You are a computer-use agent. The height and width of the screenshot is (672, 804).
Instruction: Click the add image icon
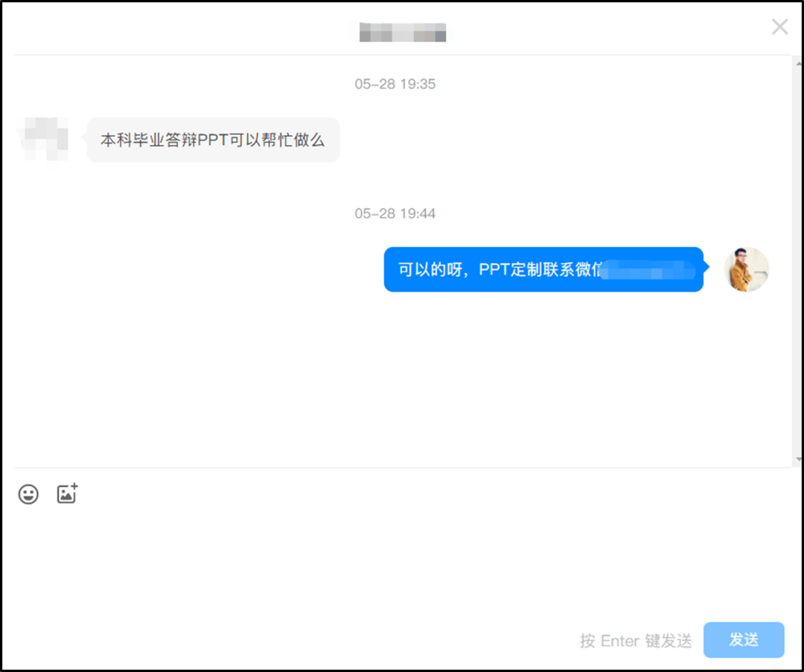pyautogui.click(x=67, y=493)
